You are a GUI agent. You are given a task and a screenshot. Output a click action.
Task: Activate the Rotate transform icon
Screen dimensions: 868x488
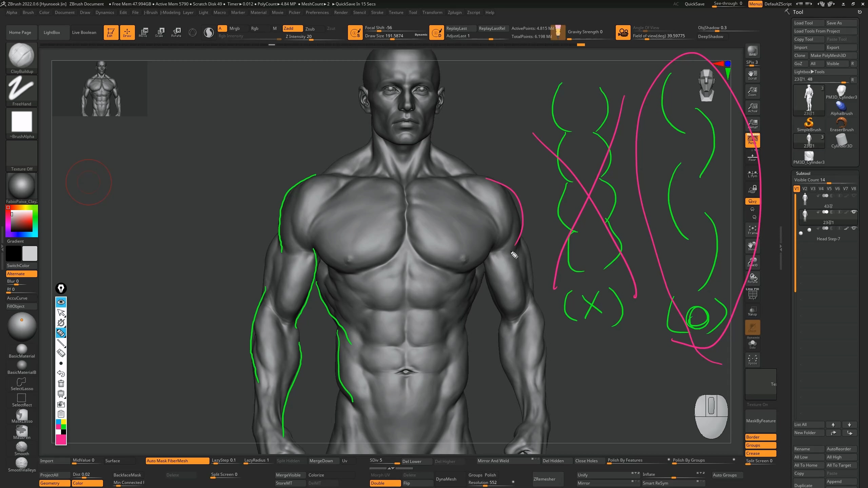[x=176, y=32]
